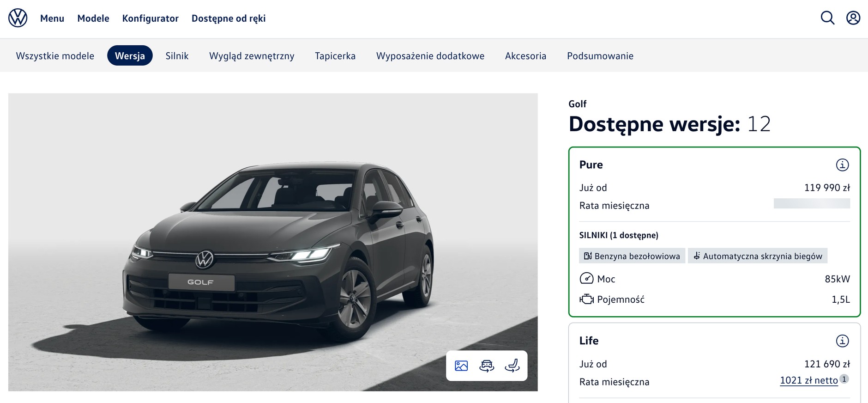Open the Wyposażenie dodatkowe step
The image size is (868, 403).
tap(430, 56)
